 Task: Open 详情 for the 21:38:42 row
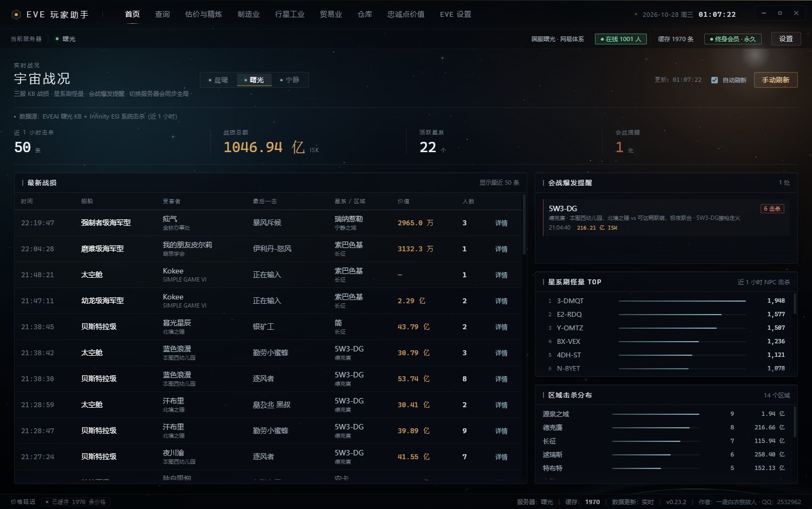pyautogui.click(x=501, y=353)
